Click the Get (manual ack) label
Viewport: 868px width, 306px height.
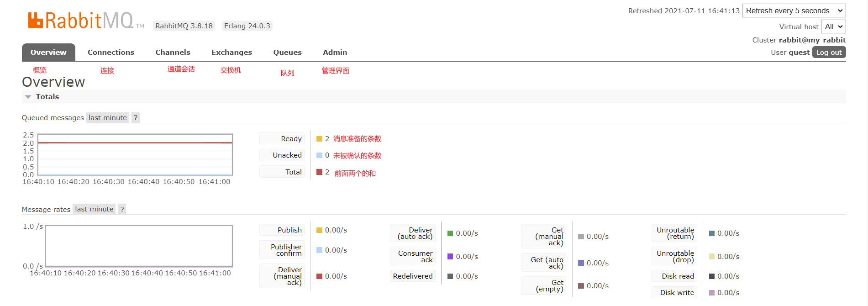pos(543,237)
